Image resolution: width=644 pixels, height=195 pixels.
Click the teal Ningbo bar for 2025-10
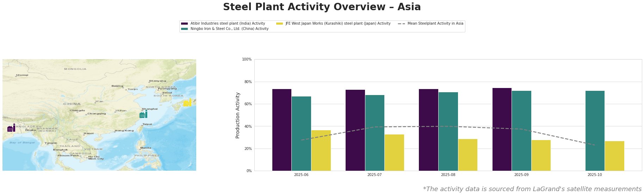[x=595, y=131]
